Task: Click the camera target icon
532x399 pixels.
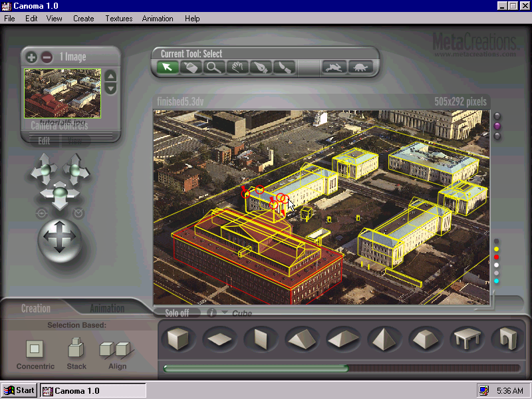Action: tap(42, 213)
